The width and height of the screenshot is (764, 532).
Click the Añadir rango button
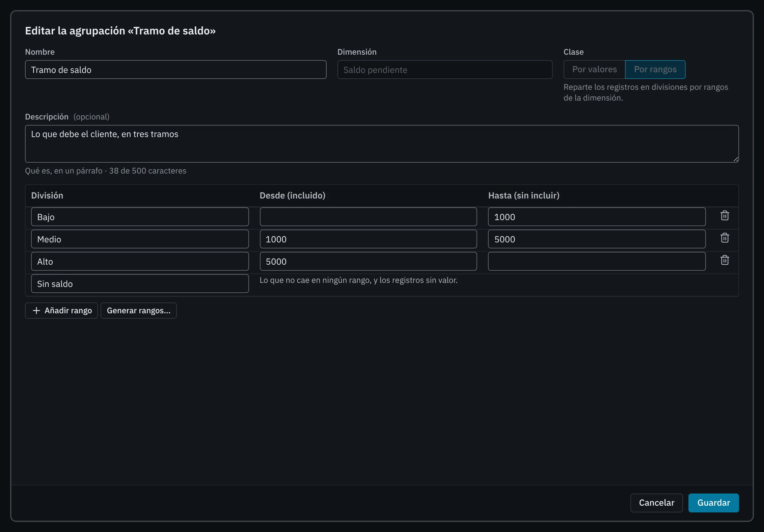click(x=61, y=311)
